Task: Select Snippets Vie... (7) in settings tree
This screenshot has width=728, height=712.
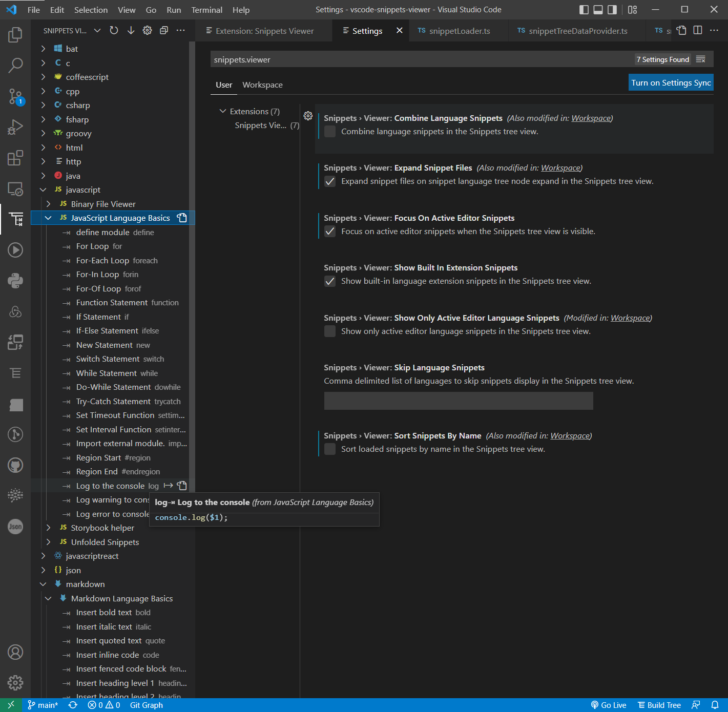Action: click(266, 125)
